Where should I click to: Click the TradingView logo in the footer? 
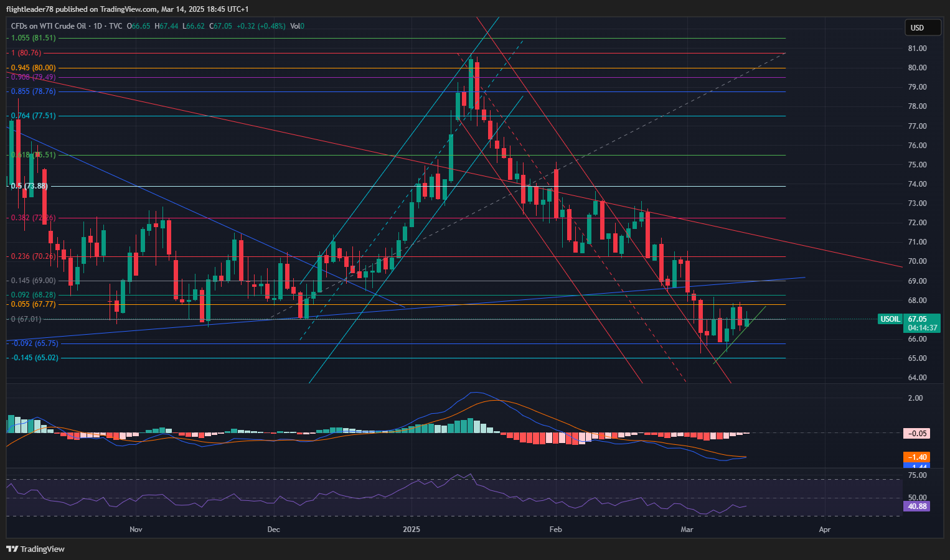coord(35,549)
